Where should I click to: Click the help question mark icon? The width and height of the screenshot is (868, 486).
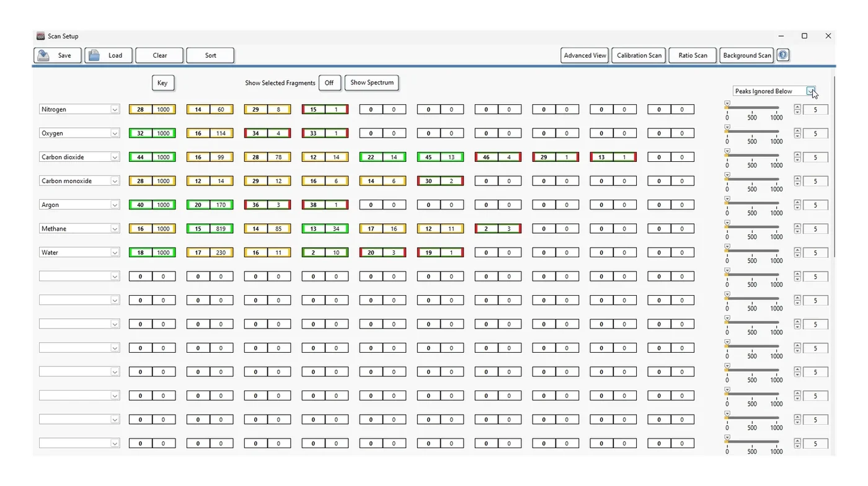click(783, 55)
